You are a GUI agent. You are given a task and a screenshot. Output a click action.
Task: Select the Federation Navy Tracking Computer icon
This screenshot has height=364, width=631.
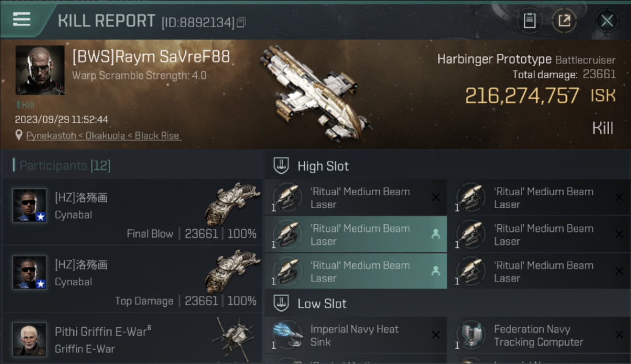(471, 335)
